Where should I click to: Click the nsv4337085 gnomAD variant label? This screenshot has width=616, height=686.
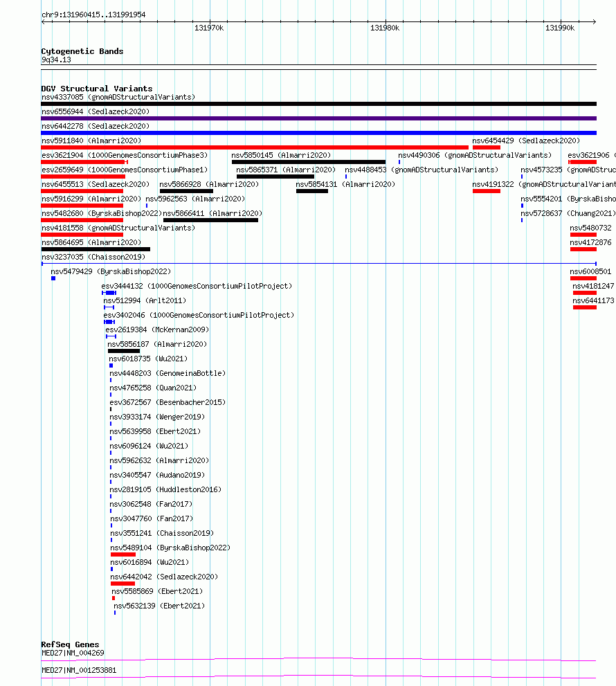tap(118, 97)
